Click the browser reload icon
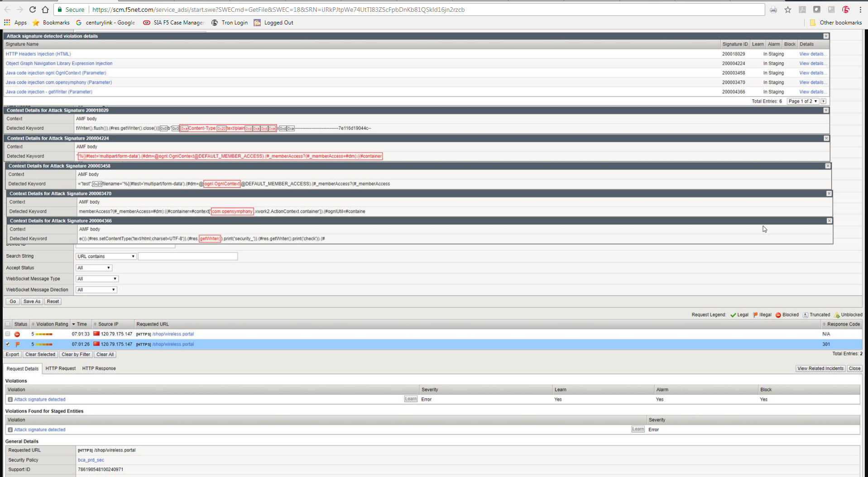868x477 pixels. coord(33,10)
